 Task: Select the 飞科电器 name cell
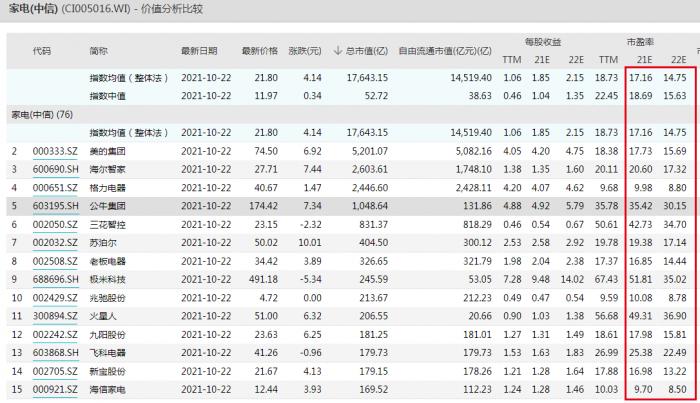tap(108, 353)
